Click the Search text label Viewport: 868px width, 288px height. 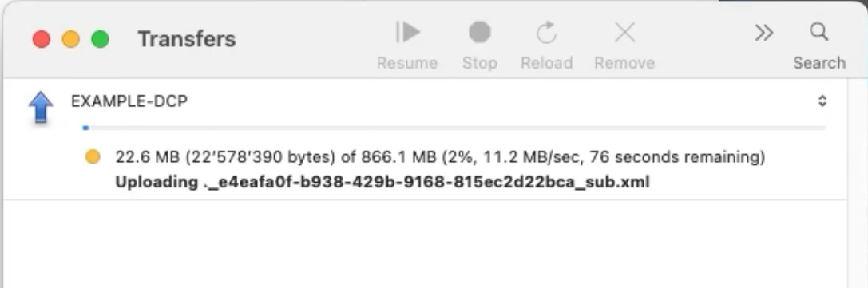[819, 63]
